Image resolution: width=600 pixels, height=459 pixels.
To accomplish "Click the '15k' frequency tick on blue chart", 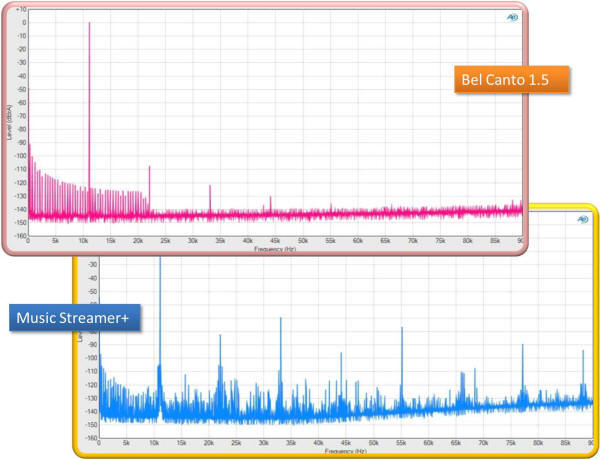I will (x=181, y=443).
